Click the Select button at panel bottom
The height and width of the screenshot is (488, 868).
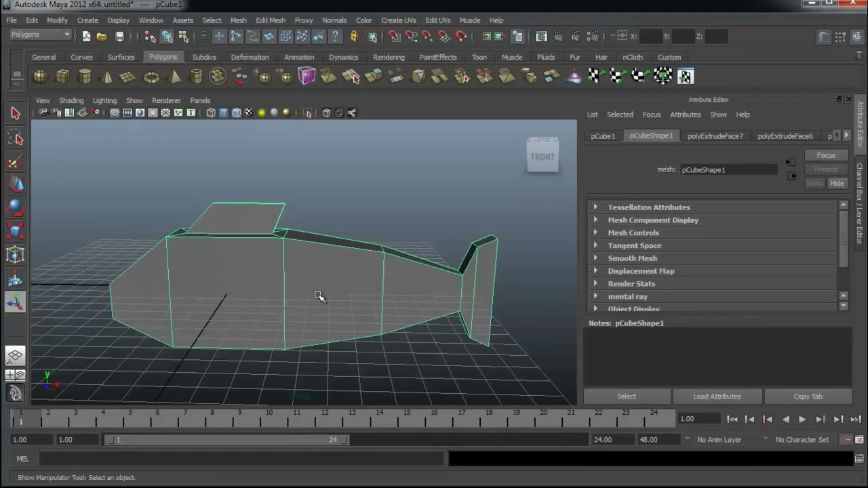point(627,396)
